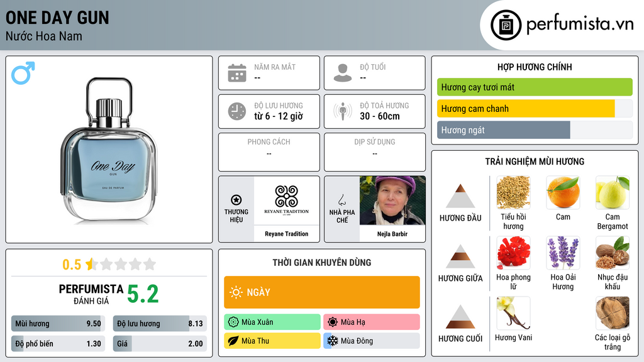Click the Hương giữa pyramid icon
The height and width of the screenshot is (362, 644).
(x=460, y=256)
